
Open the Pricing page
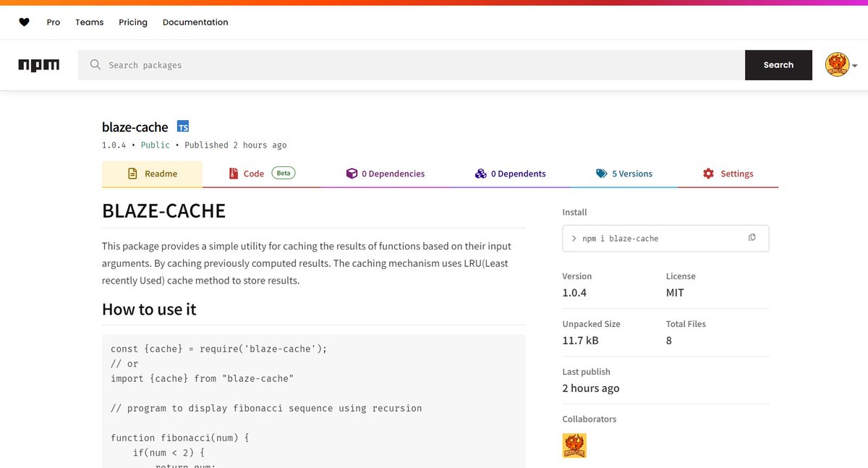tap(133, 22)
